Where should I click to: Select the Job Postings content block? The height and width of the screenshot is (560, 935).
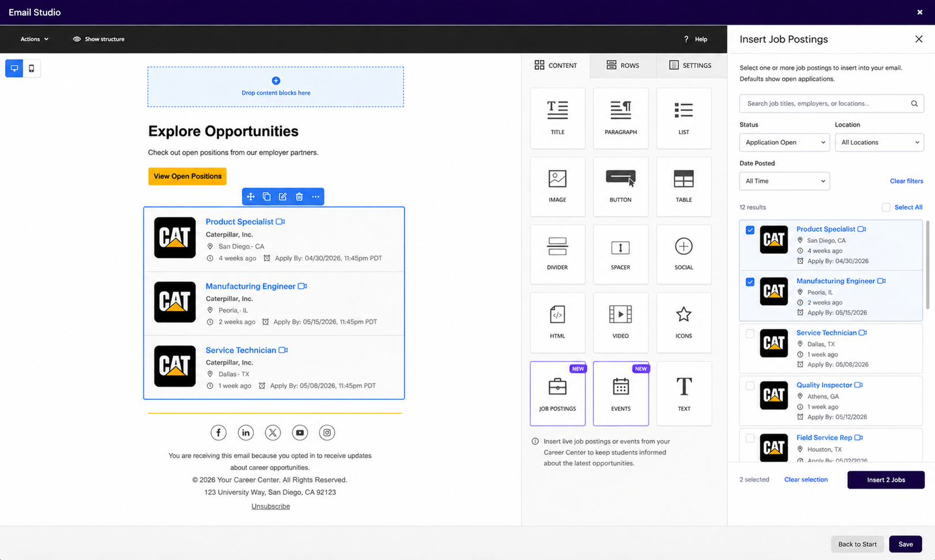(x=558, y=393)
